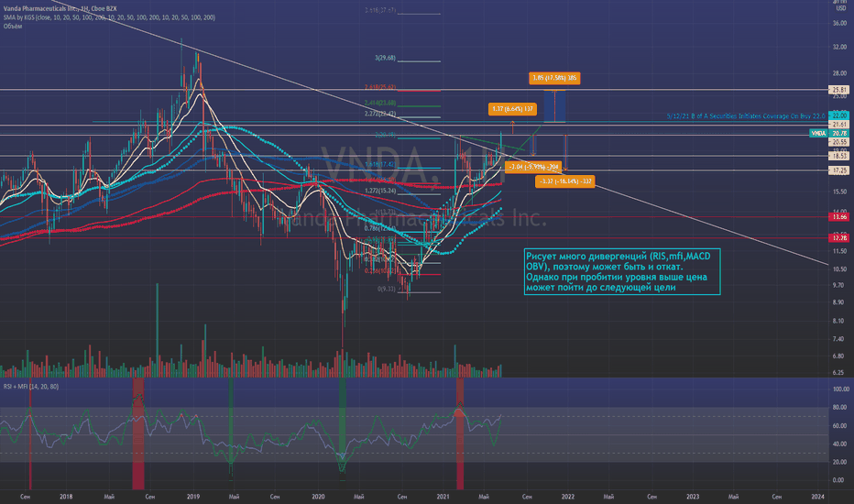The image size is (854, 504).
Task: Click the 2022 label on time axis
Action: click(568, 497)
